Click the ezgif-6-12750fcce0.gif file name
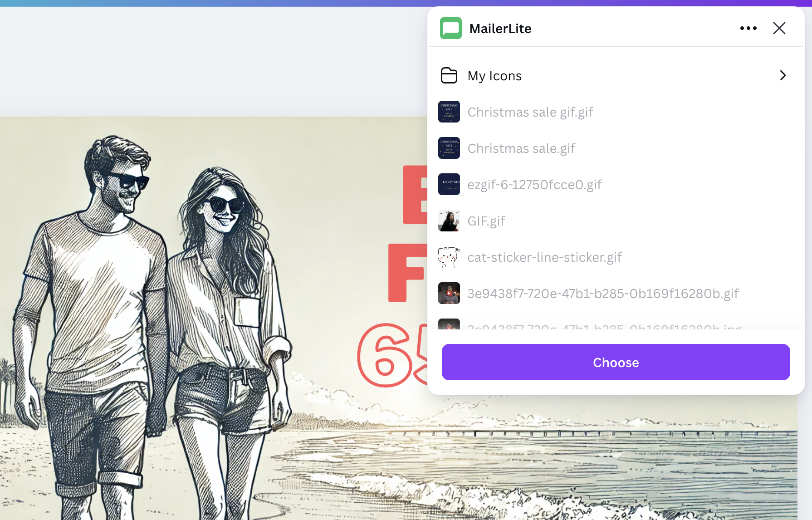The image size is (812, 520). pos(534,185)
